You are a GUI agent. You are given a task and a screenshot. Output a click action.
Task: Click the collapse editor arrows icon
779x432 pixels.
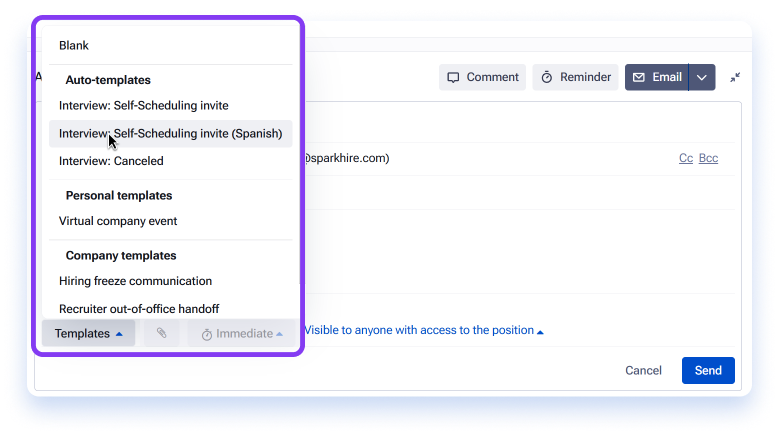pyautogui.click(x=735, y=77)
